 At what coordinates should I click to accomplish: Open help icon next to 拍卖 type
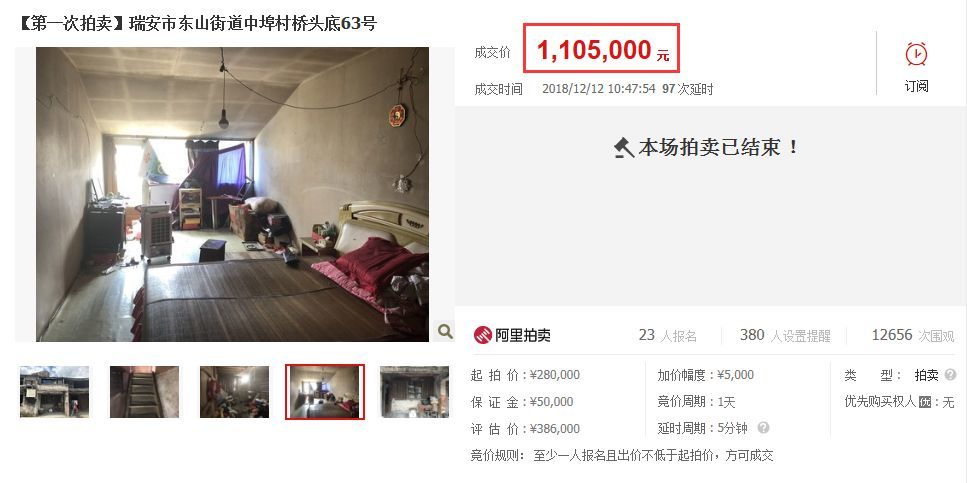(x=950, y=374)
